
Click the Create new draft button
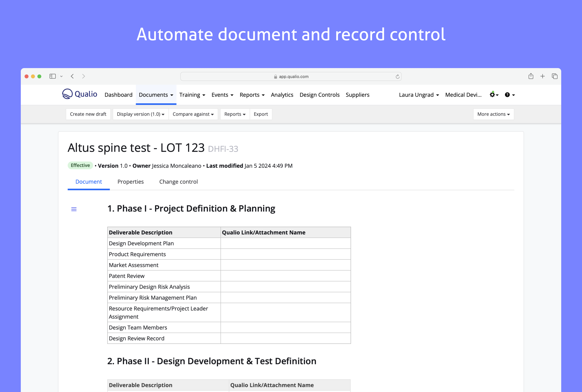click(x=88, y=114)
